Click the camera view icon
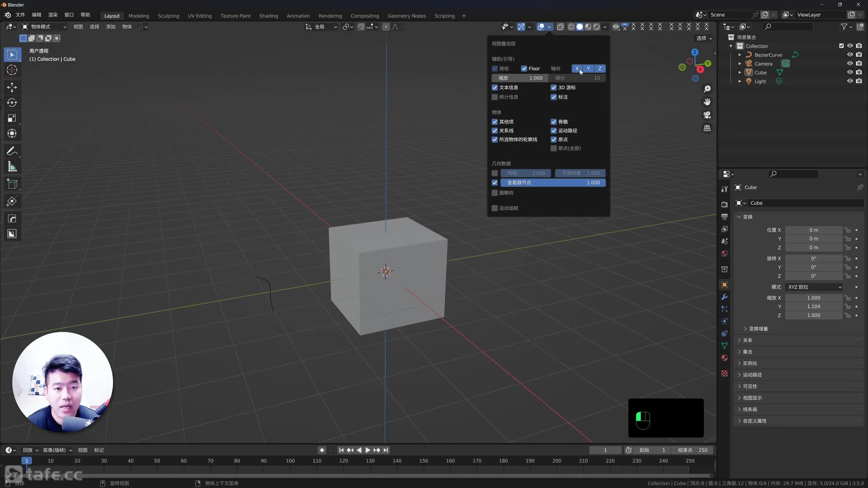This screenshot has height=488, width=868. pos(707,115)
